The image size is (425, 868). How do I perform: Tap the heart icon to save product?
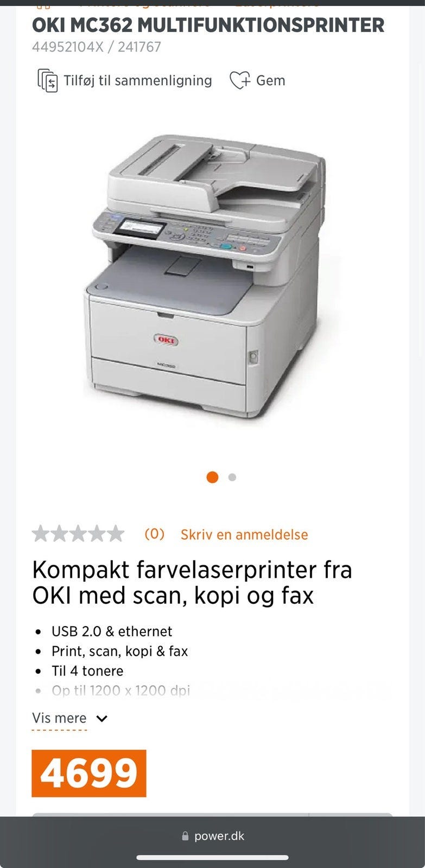(239, 80)
